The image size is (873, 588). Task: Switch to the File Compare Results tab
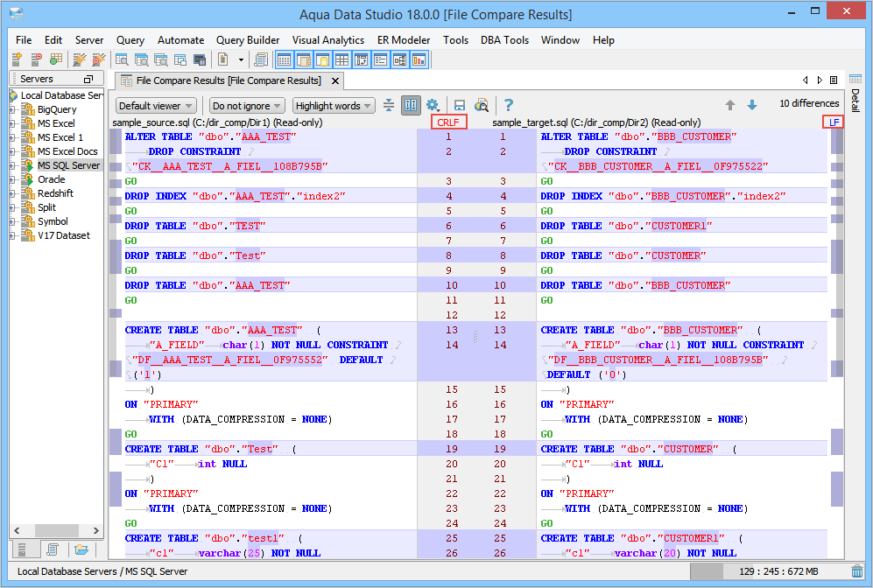click(228, 80)
